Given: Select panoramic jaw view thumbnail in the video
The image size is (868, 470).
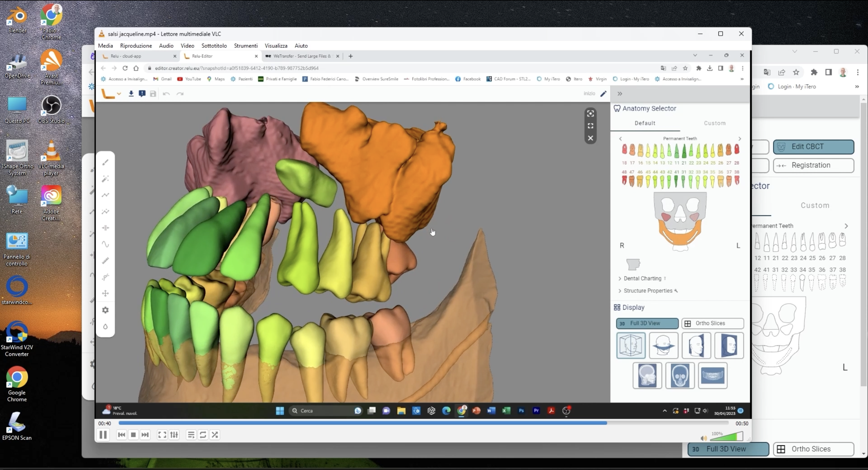Looking at the screenshot, I should tap(713, 375).
